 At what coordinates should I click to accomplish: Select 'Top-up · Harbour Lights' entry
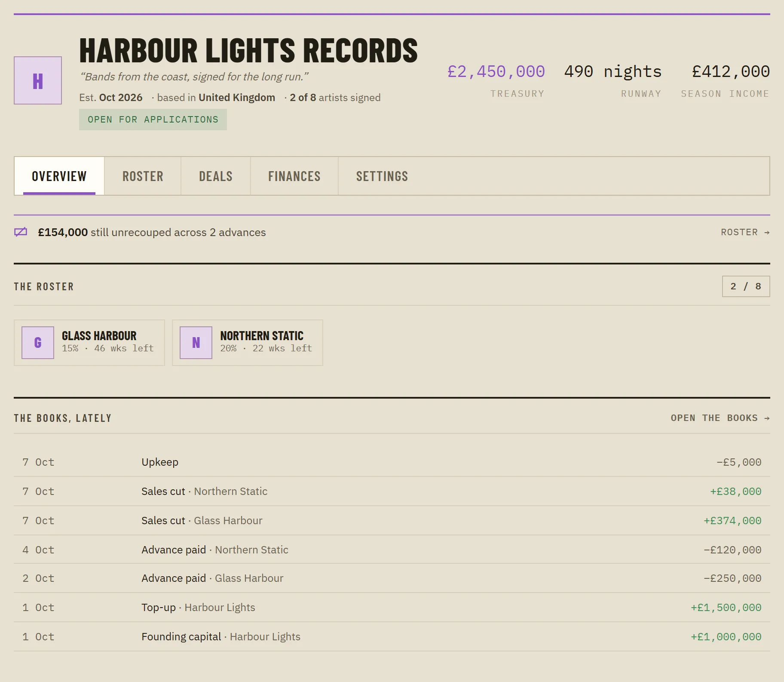tap(392, 608)
